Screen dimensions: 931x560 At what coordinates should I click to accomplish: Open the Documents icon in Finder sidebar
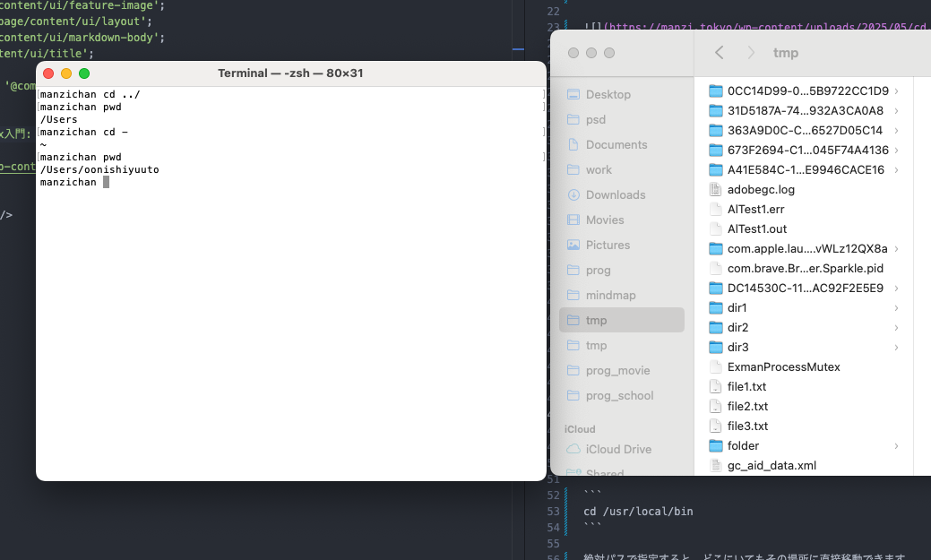point(573,144)
